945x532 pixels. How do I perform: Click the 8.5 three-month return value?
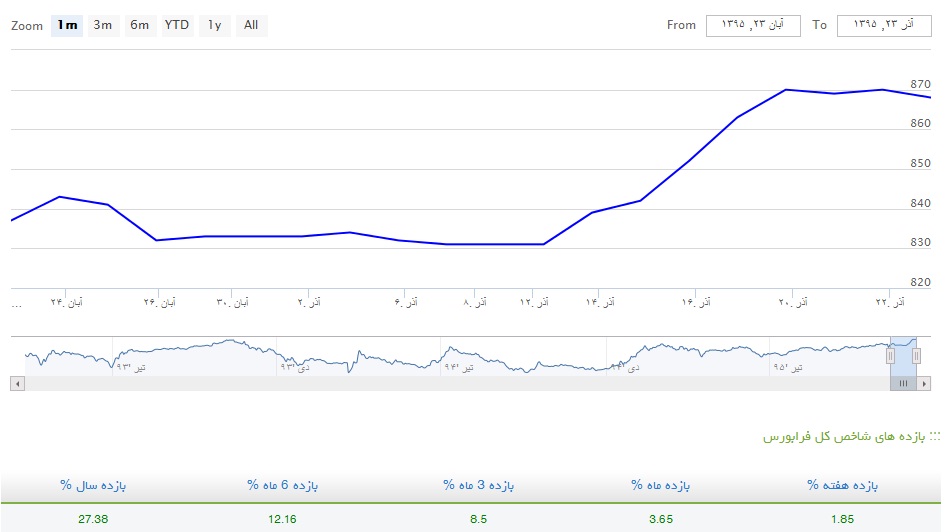(x=479, y=519)
